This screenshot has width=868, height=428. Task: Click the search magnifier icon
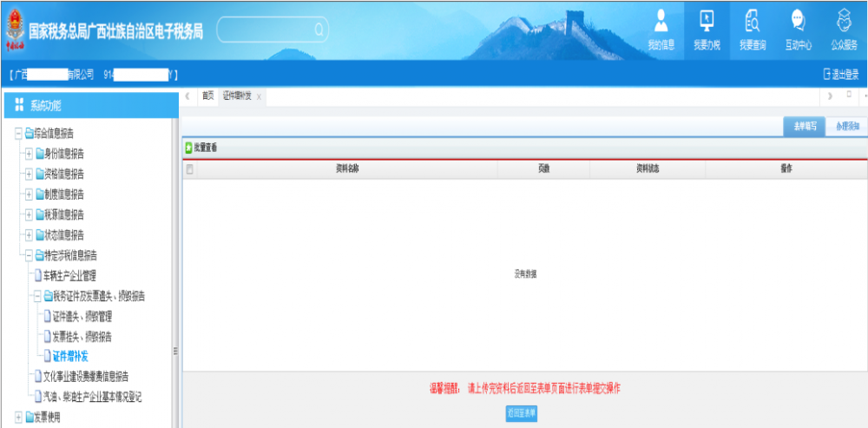(x=319, y=30)
